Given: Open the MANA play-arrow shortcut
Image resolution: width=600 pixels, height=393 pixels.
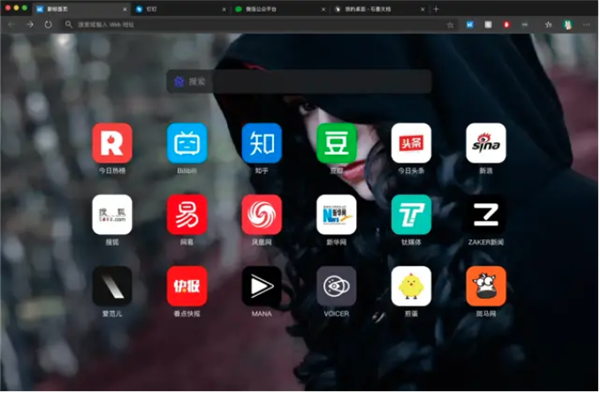Looking at the screenshot, I should coord(261,286).
